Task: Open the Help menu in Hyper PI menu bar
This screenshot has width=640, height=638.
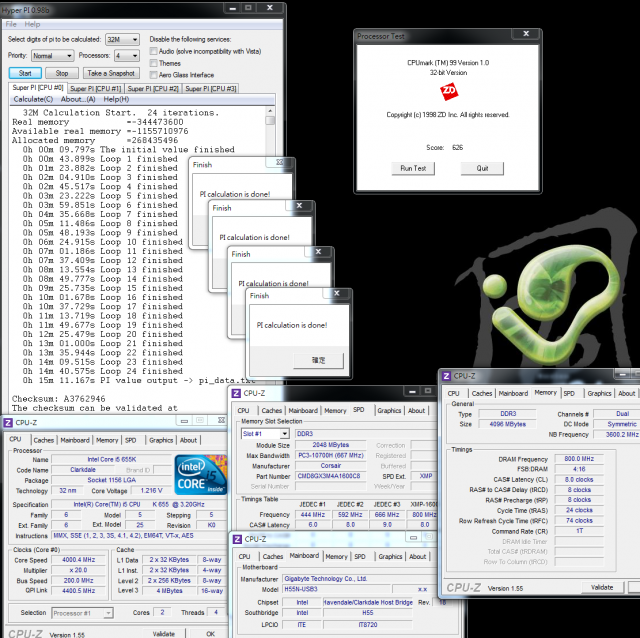Action: 32,24
